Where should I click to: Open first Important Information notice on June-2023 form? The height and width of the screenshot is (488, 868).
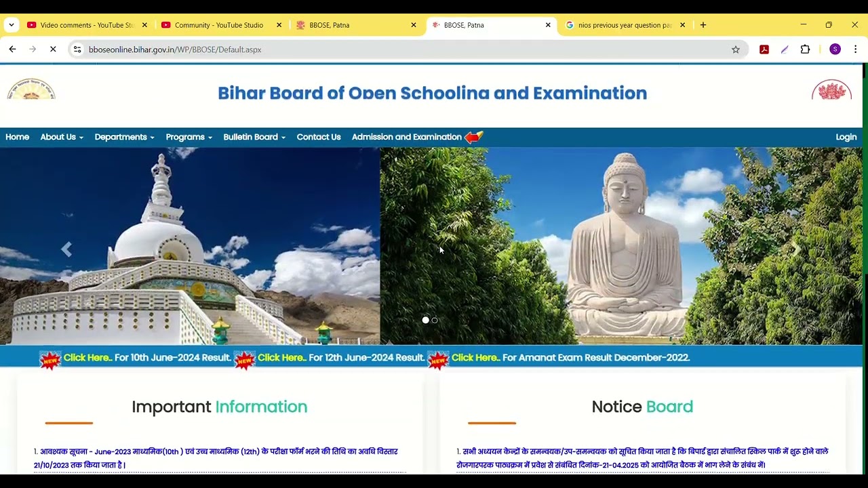[x=216, y=458]
